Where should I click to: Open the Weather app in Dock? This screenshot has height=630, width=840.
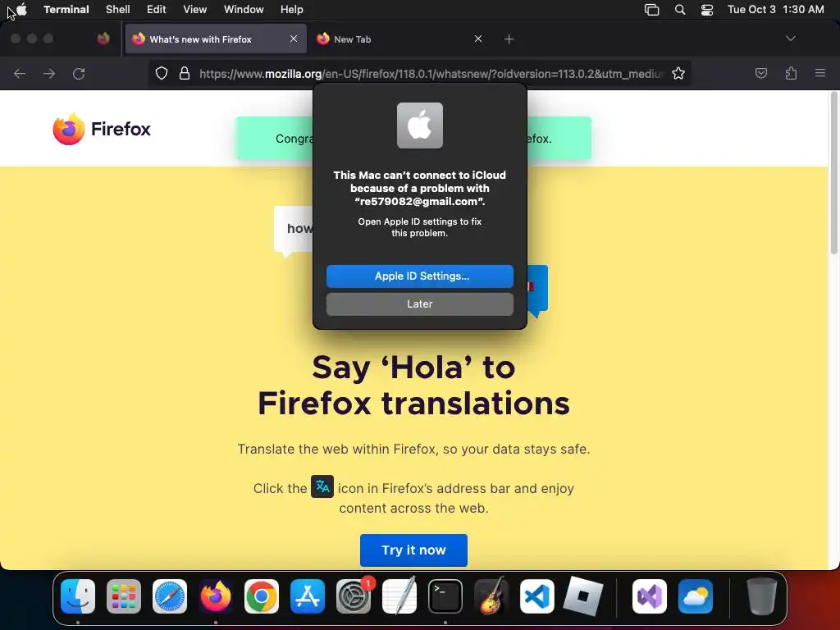[x=696, y=596]
